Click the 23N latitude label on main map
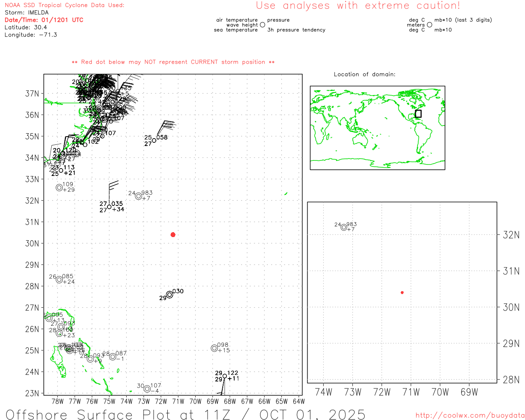 pyautogui.click(x=32, y=393)
